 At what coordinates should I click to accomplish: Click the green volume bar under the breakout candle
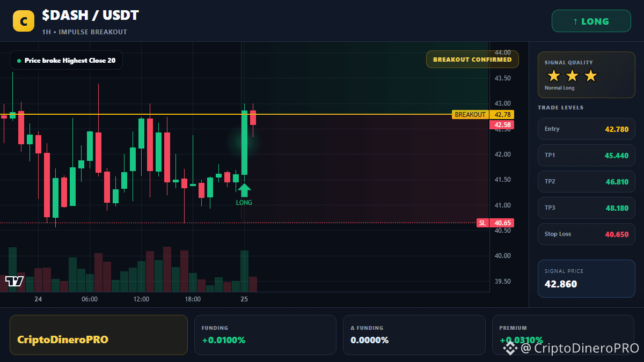click(244, 271)
